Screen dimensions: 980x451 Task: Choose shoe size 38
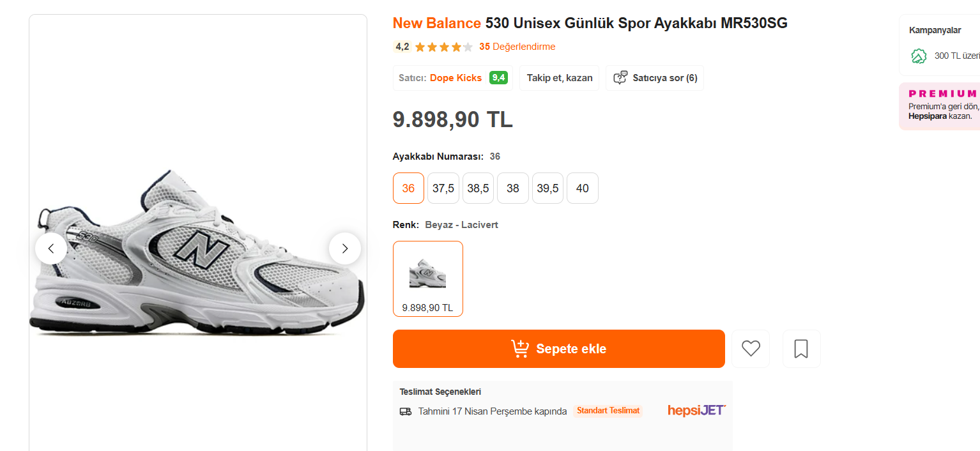[x=513, y=188]
